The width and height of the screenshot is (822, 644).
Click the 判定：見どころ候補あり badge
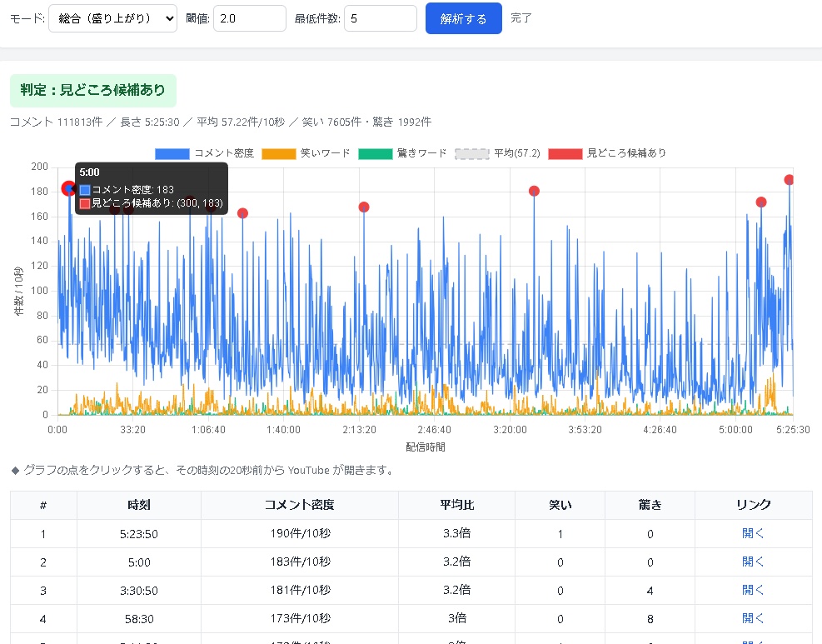pos(93,90)
